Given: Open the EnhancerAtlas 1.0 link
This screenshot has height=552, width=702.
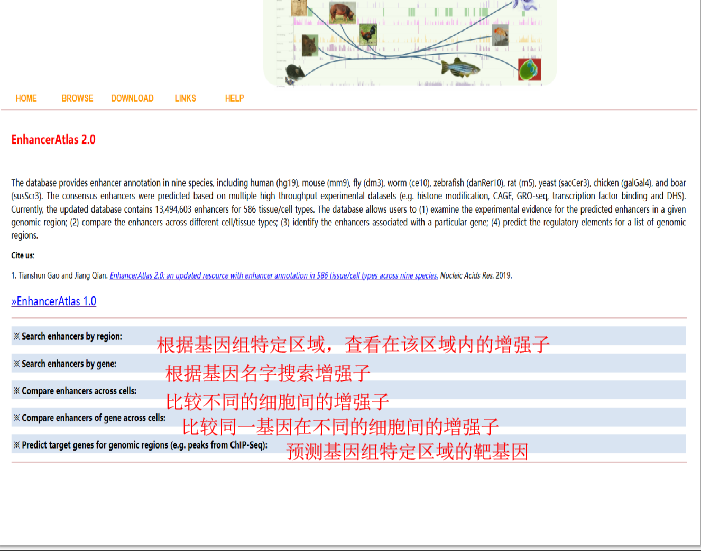Looking at the screenshot, I should point(54,301).
